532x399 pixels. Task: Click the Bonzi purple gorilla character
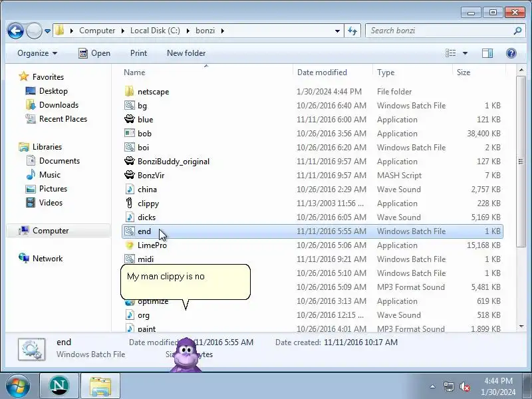(186, 355)
